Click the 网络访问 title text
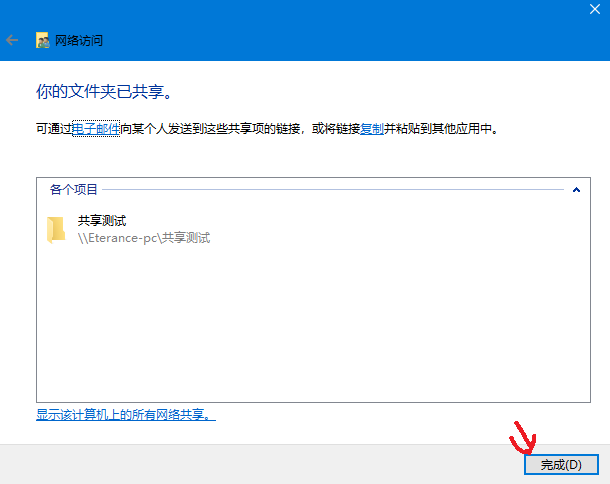 pyautogui.click(x=79, y=40)
